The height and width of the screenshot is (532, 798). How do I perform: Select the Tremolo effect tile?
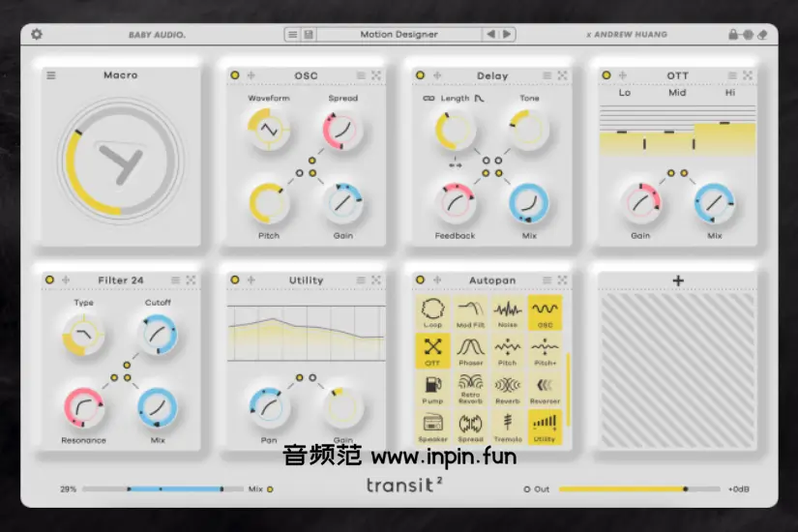tap(508, 428)
